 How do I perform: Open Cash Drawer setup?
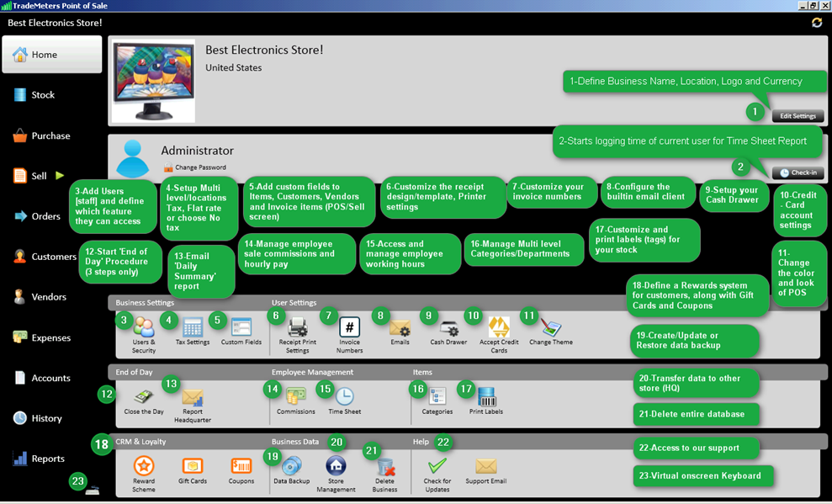coord(448,328)
